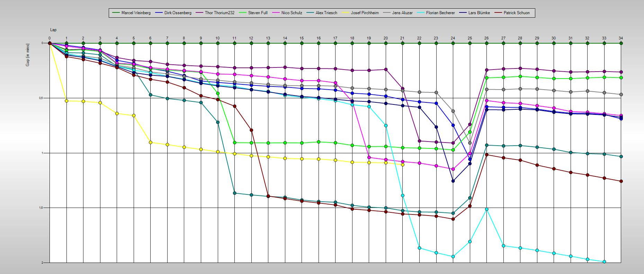Click lap number 17 on the axis

click(335, 38)
